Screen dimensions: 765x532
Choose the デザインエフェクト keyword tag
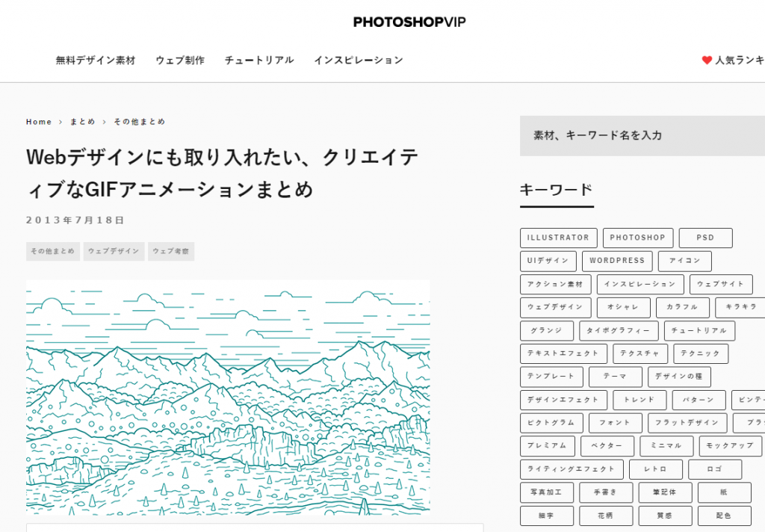(x=563, y=400)
